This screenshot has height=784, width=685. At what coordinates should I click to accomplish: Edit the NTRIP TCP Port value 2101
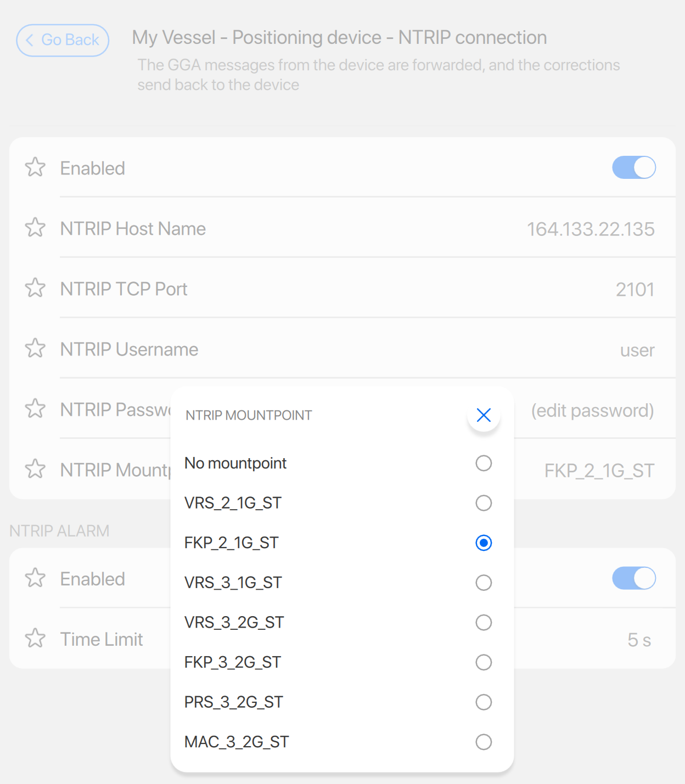(635, 290)
